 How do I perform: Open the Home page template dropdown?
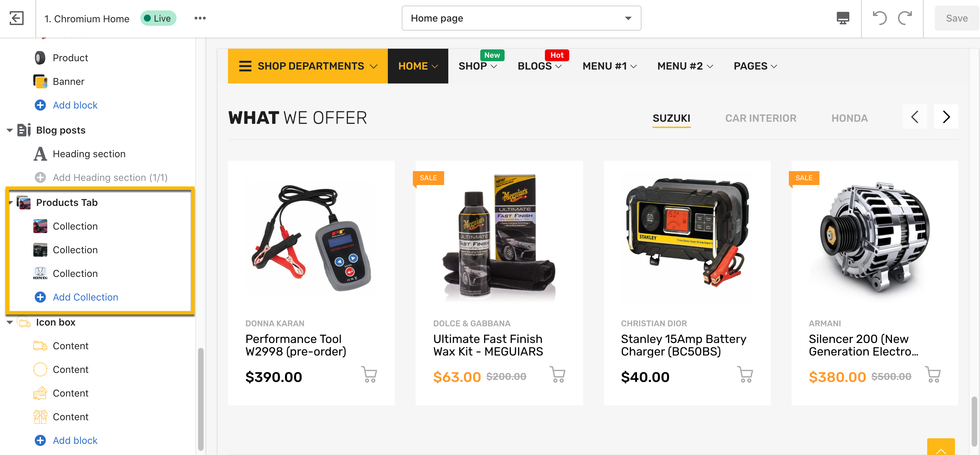pos(521,18)
